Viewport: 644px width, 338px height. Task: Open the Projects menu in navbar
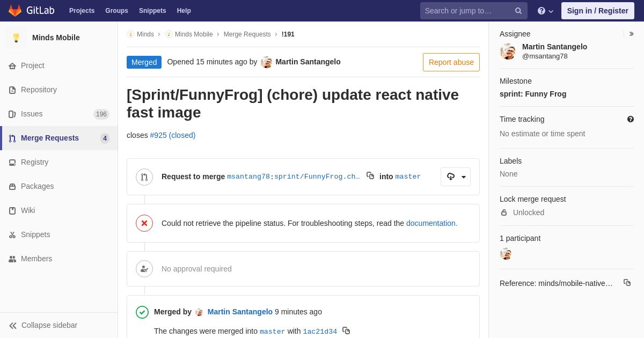[82, 11]
